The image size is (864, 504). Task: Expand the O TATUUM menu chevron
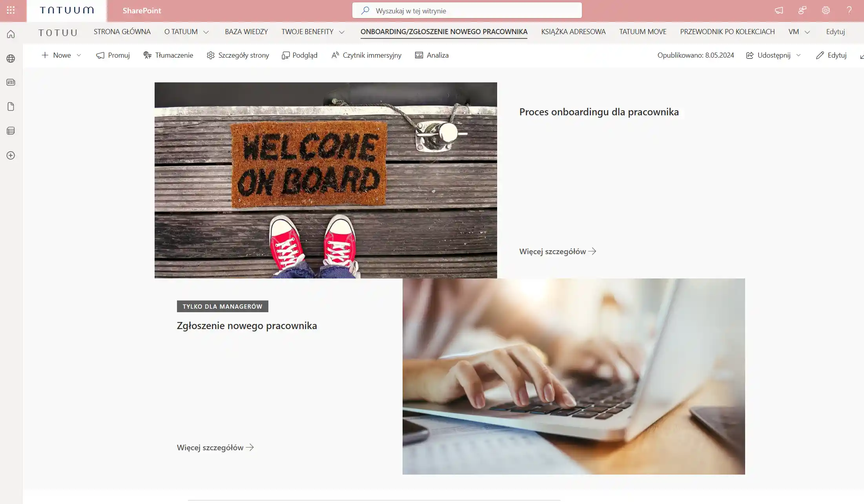(x=206, y=32)
